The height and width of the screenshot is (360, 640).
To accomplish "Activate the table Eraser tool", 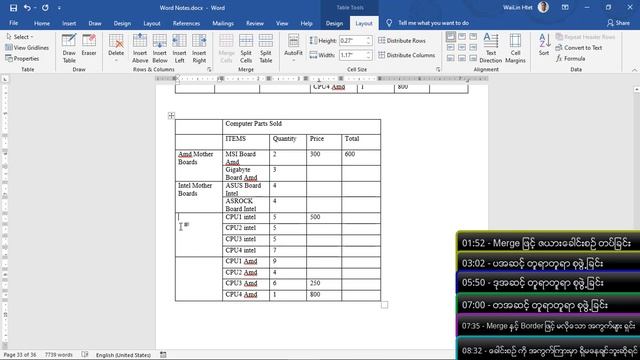I will click(x=89, y=45).
